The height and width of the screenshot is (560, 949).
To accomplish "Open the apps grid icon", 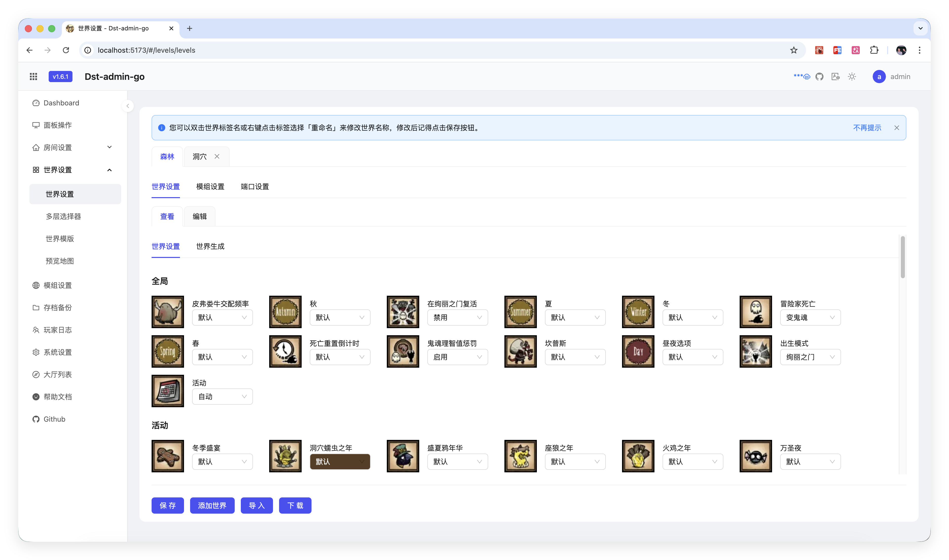I will [x=34, y=77].
